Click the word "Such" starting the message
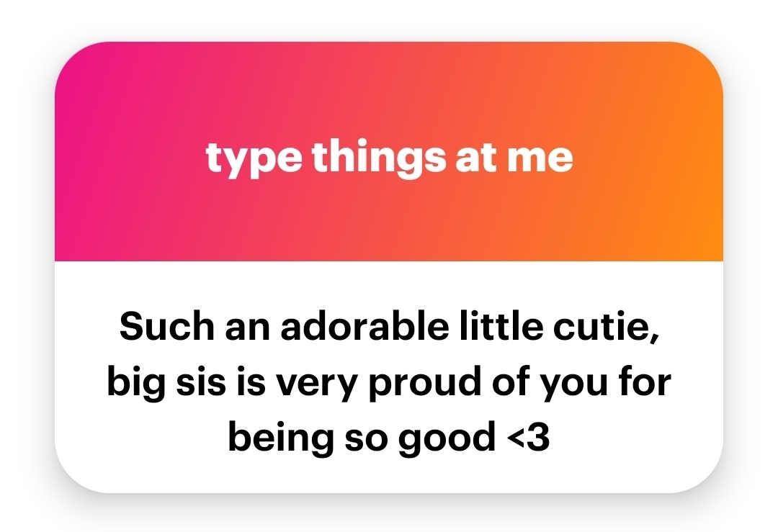 (156, 327)
